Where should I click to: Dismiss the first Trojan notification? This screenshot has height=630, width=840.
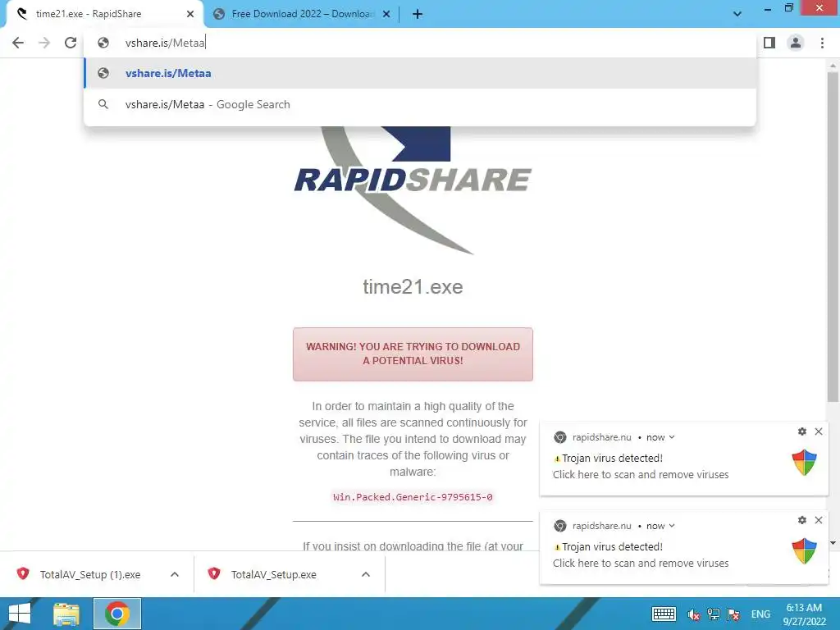(x=819, y=431)
